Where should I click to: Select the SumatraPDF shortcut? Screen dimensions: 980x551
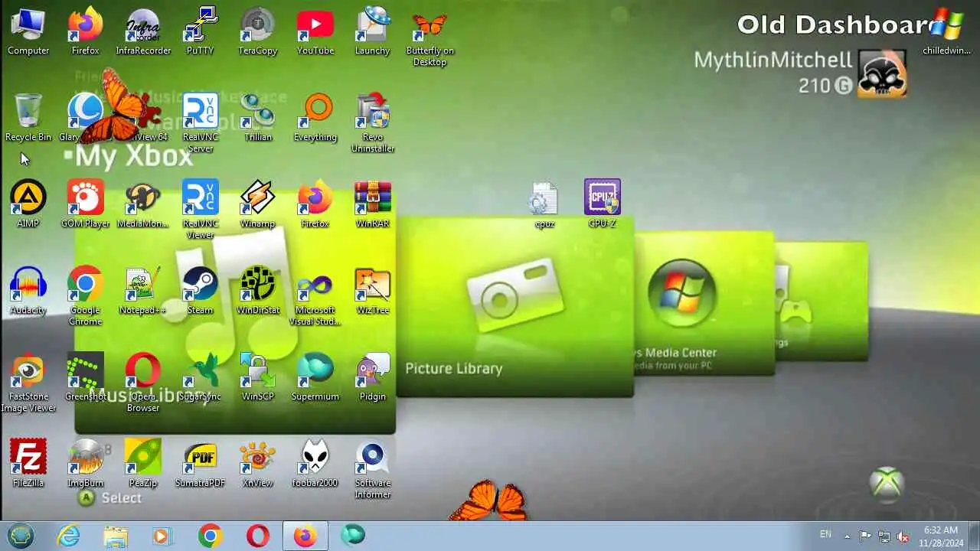[200, 464]
